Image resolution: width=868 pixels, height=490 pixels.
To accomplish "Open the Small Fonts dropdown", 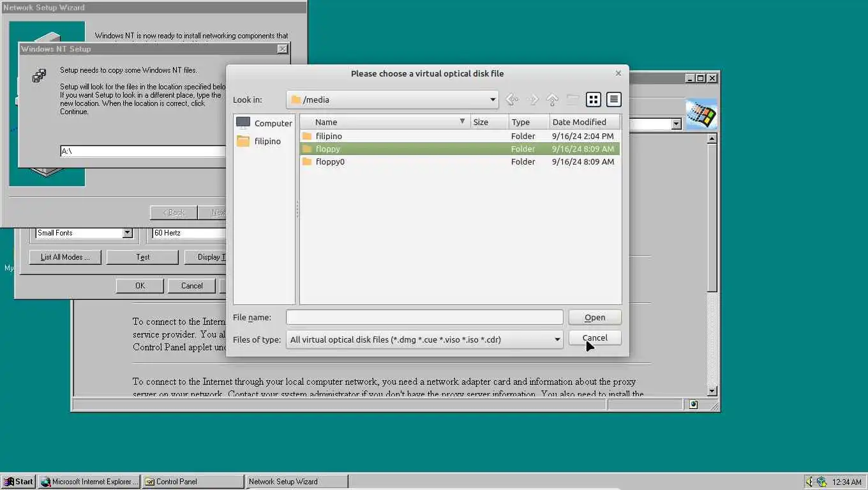I will coord(127,233).
